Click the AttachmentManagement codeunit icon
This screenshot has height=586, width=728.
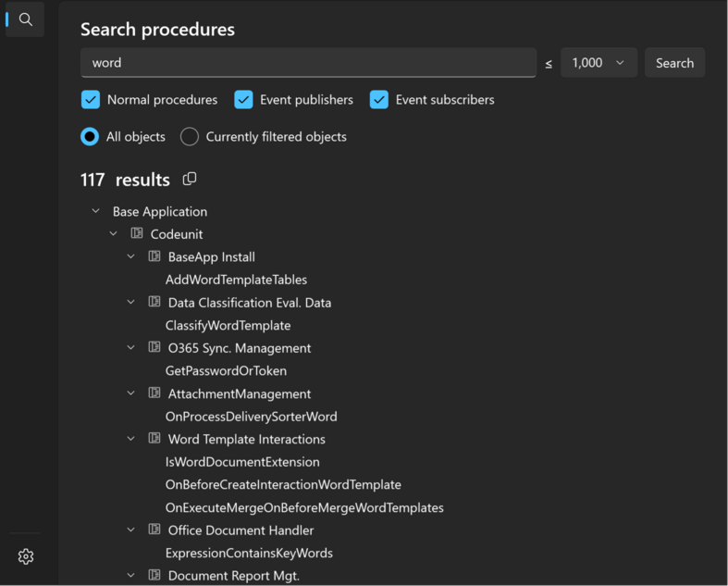(x=154, y=393)
